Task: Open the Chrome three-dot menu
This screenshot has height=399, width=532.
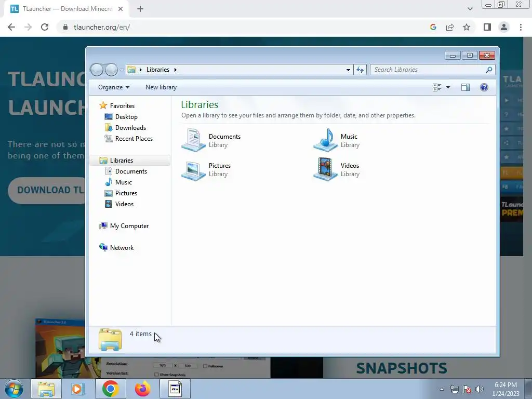Action: pos(521,27)
